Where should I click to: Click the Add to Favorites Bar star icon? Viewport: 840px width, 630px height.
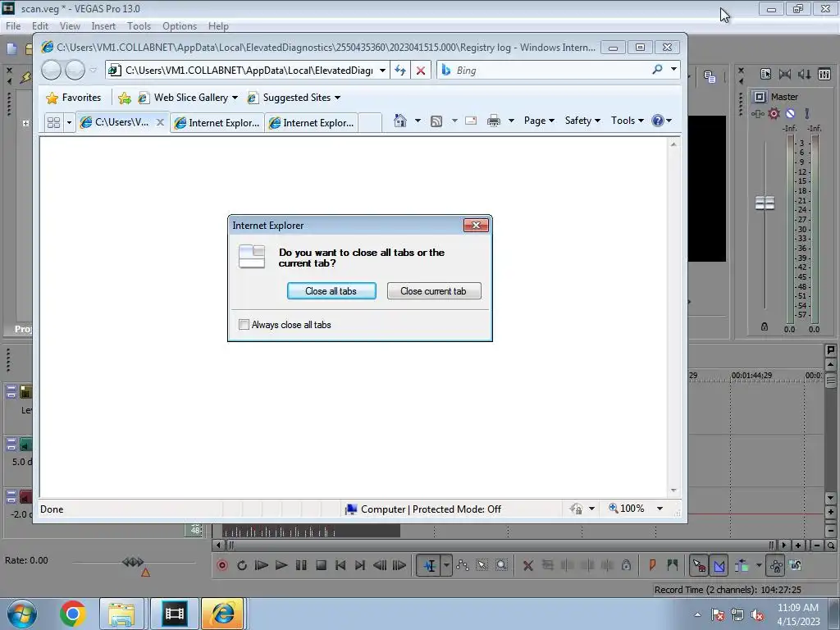coord(125,98)
